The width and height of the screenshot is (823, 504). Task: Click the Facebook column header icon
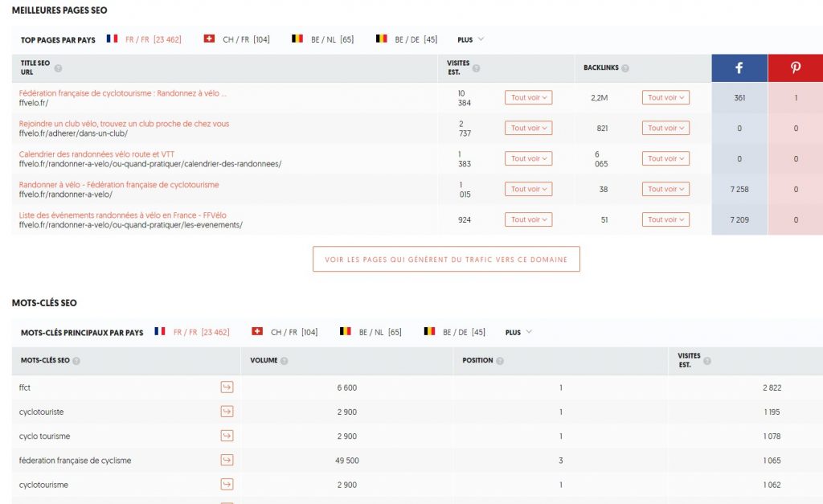pos(739,68)
